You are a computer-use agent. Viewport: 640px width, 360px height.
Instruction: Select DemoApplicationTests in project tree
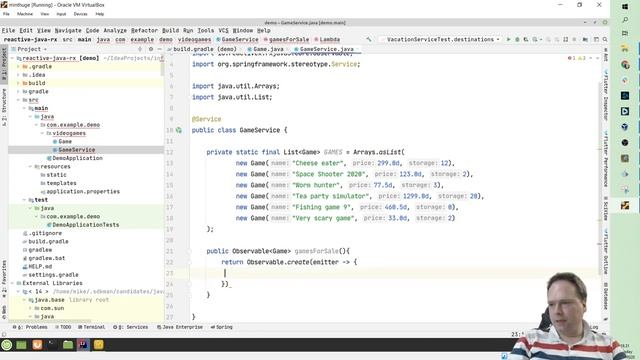coord(85,224)
